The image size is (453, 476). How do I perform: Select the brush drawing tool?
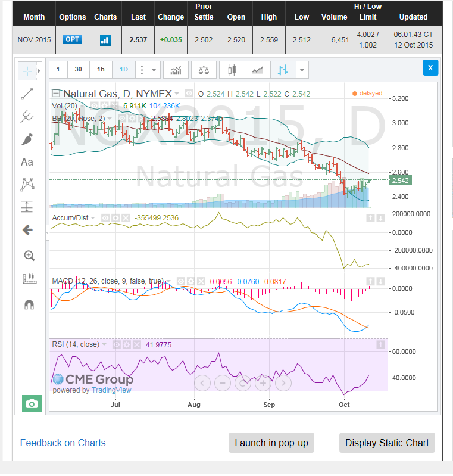coord(27,139)
